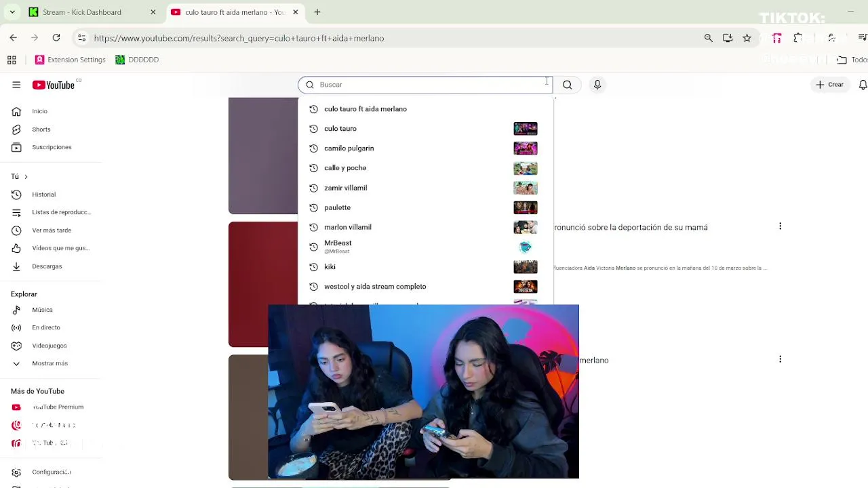Open browser zoom magnifier icon
This screenshot has height=488, width=868.
[x=709, y=38]
